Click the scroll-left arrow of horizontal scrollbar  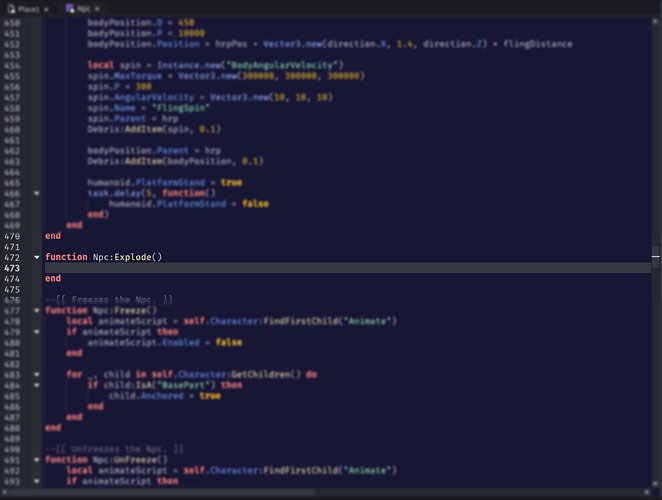4,492
